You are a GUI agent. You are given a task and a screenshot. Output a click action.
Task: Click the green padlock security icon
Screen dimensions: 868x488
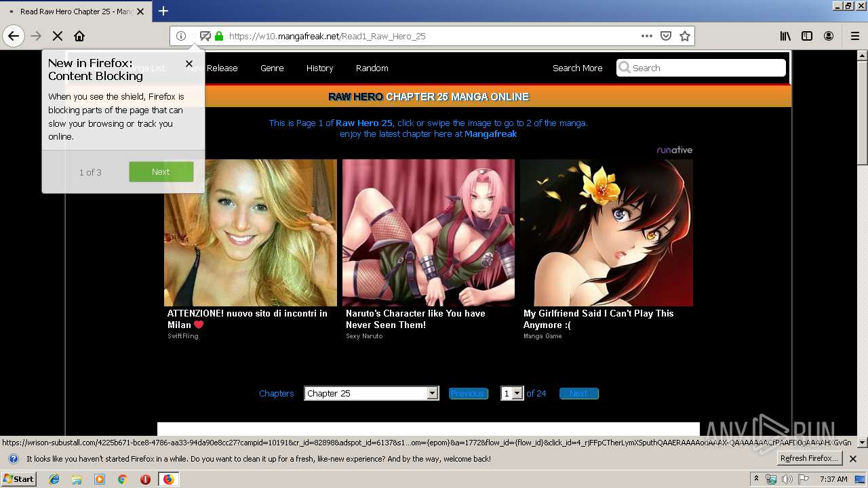[x=219, y=36]
